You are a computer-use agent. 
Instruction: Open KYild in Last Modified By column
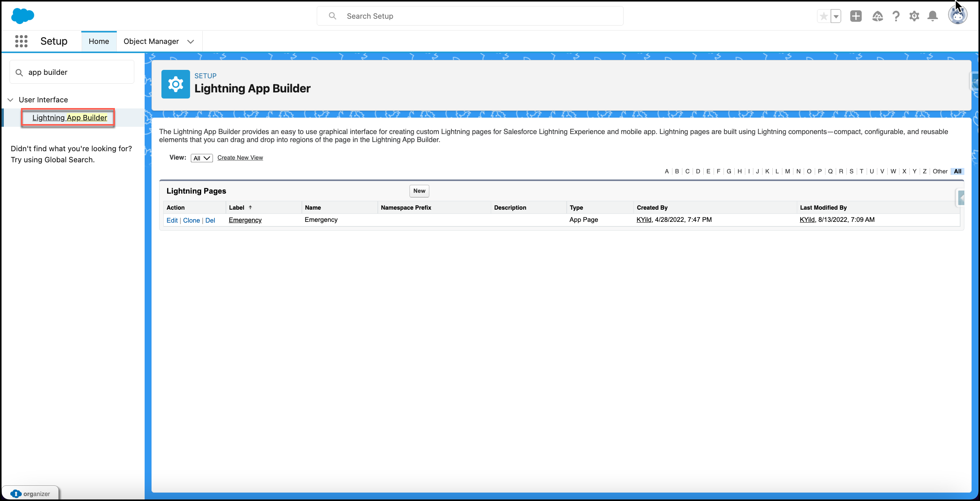click(807, 220)
